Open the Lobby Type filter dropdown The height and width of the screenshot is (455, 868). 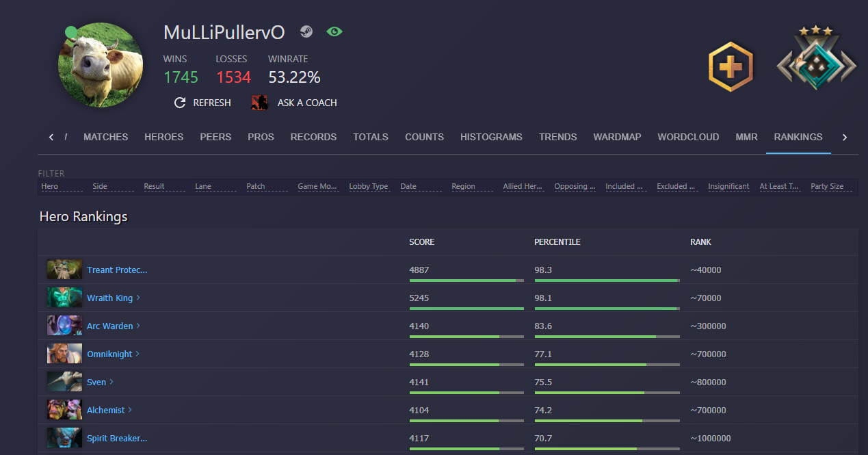point(369,186)
